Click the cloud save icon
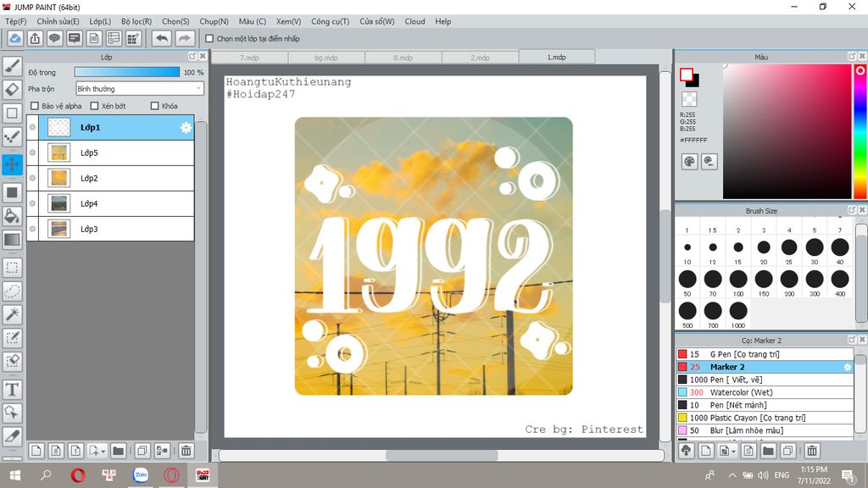This screenshot has width=868, height=488. [15, 39]
